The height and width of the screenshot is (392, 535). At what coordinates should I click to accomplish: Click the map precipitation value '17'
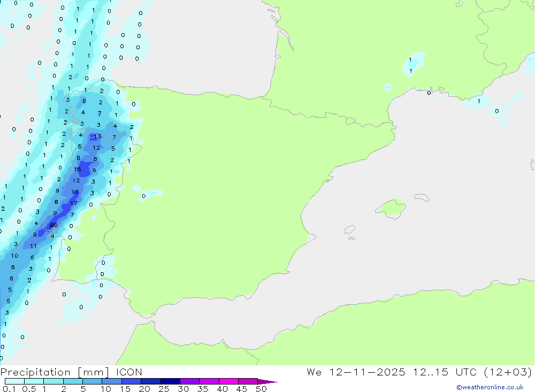click(x=74, y=203)
